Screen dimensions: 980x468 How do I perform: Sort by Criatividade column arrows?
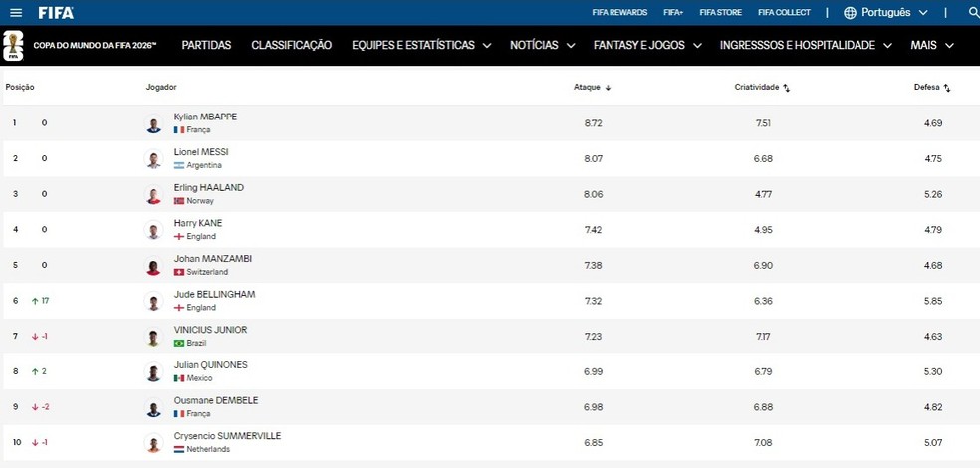point(786,88)
